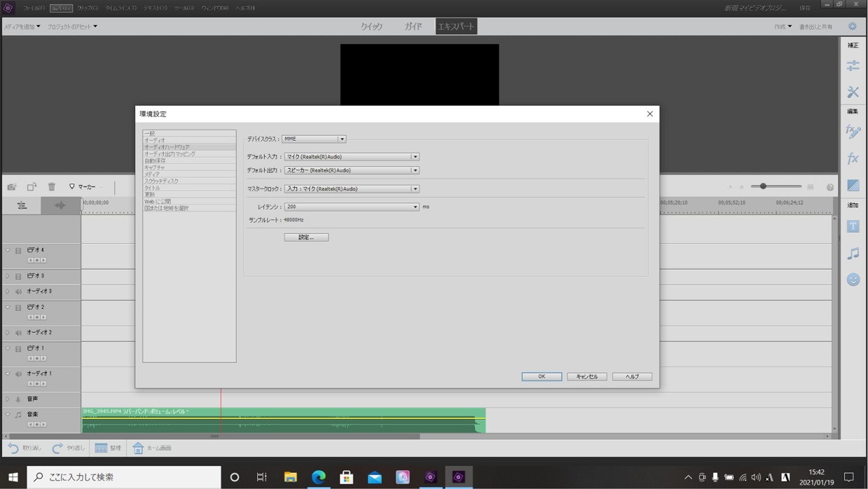Click the trash delete icon above the timeline

point(51,186)
